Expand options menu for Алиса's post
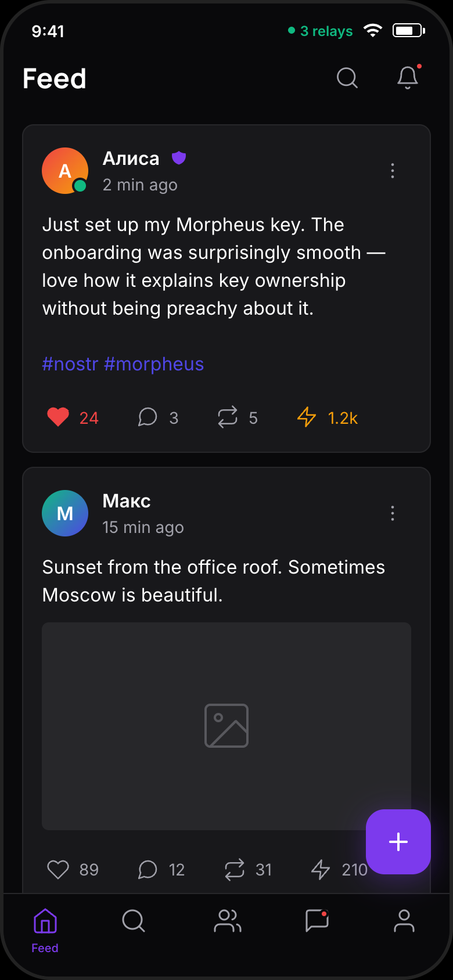This screenshot has height=980, width=453. pos(393,171)
